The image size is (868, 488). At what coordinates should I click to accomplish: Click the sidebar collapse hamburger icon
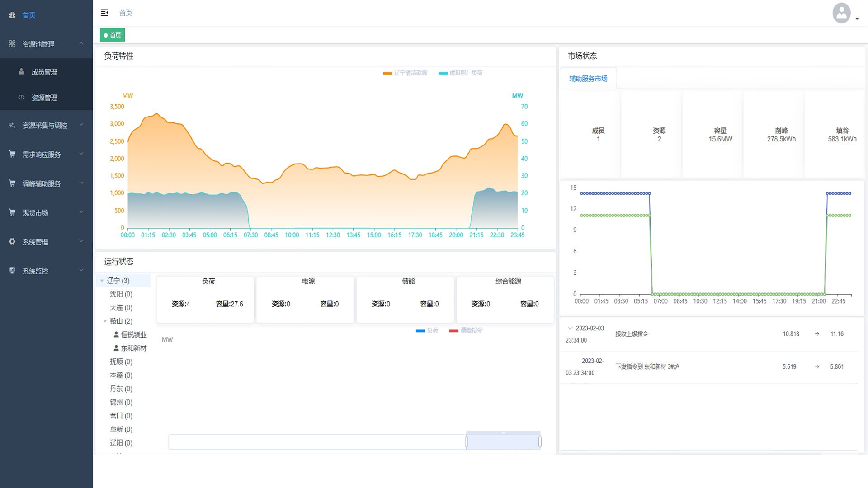pos(104,13)
